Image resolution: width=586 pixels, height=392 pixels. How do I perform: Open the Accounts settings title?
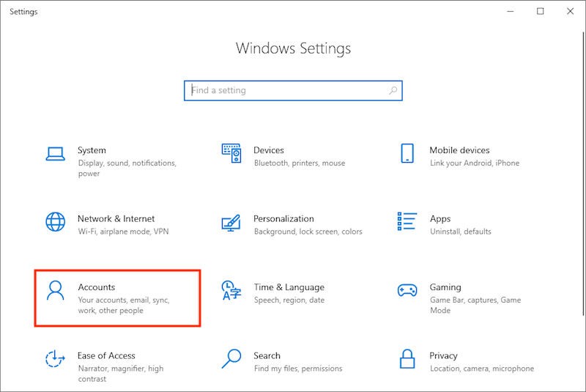[x=97, y=287]
